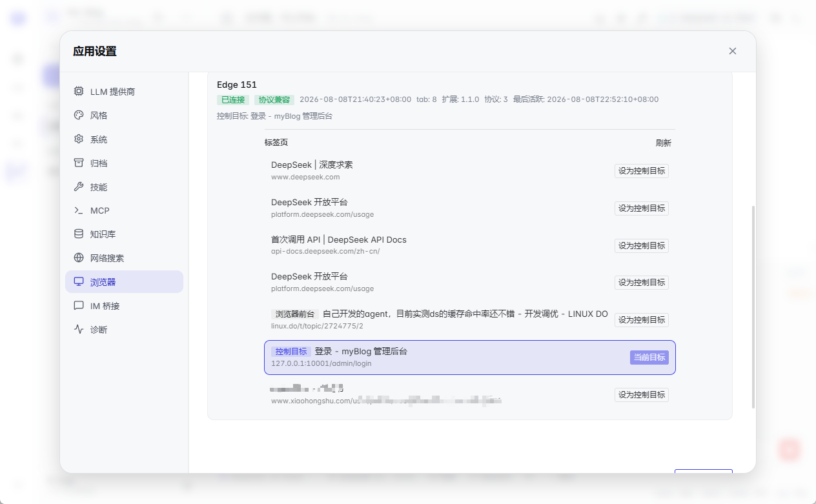Click the 标签页 section label

pos(276,143)
